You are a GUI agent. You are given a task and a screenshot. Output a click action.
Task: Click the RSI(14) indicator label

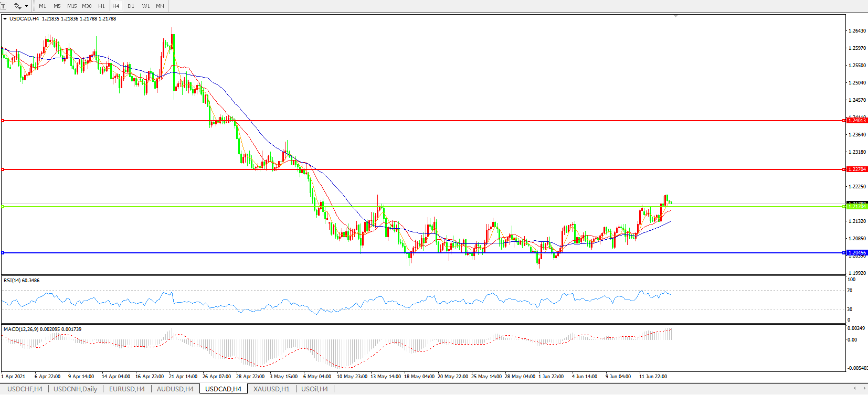(22, 281)
